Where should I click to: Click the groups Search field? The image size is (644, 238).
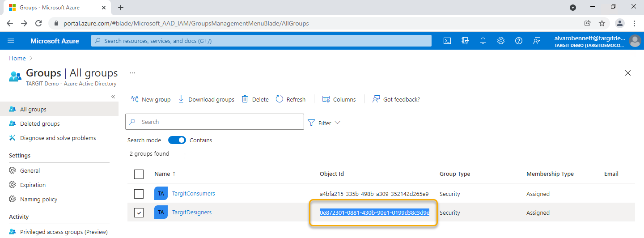click(215, 122)
